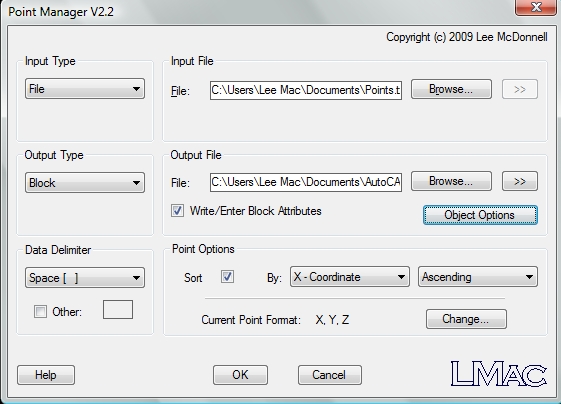Click the Input File path field
This screenshot has width=561, height=404.
(306, 90)
